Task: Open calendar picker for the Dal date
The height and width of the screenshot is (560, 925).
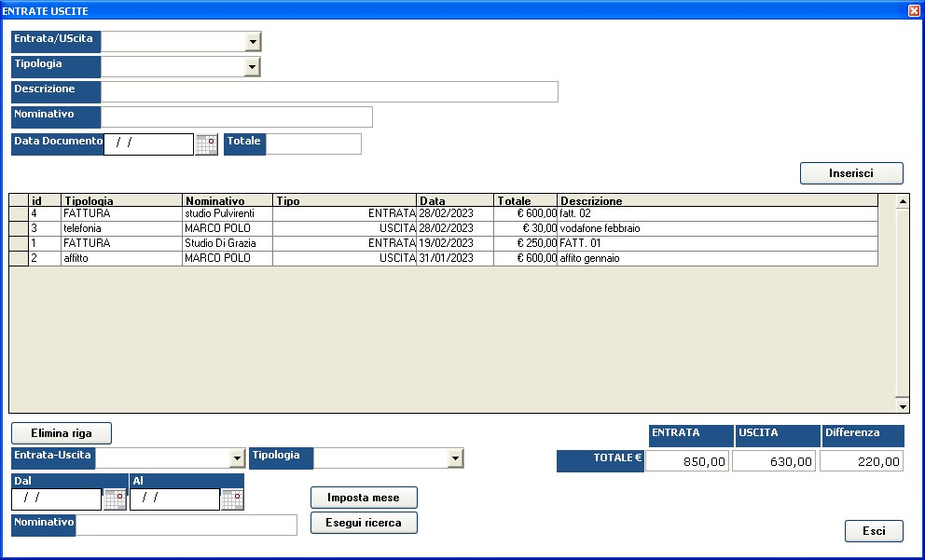Action: pos(115,499)
